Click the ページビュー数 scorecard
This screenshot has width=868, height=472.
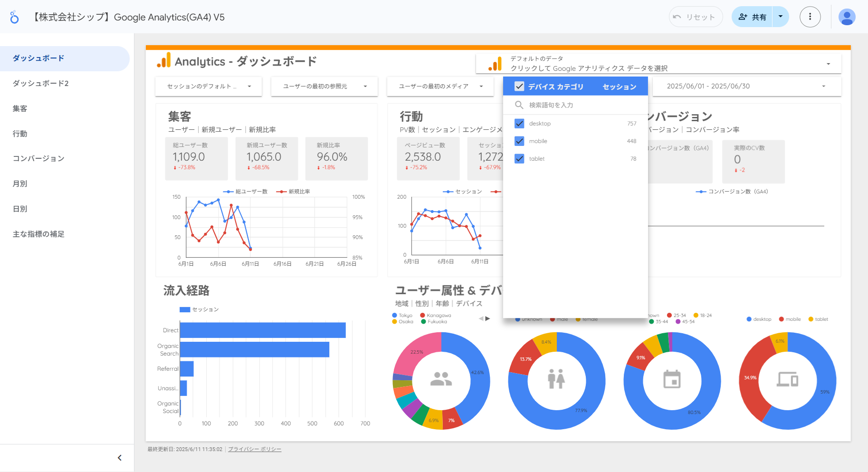pyautogui.click(x=429, y=158)
